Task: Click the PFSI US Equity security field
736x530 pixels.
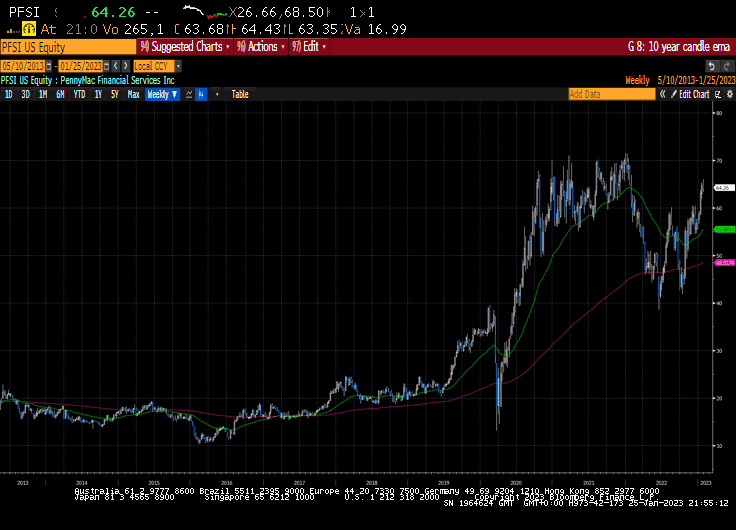Action: point(68,47)
